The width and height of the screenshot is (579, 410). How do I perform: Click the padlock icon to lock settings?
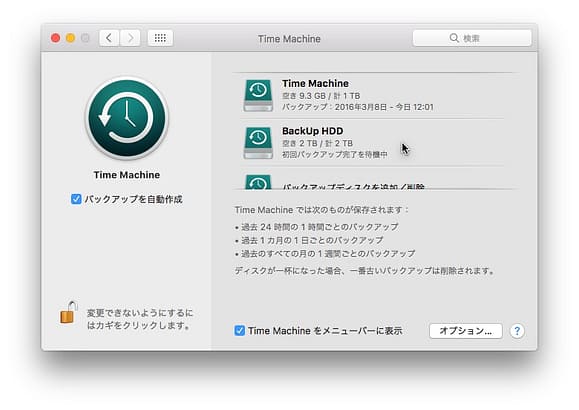(69, 312)
